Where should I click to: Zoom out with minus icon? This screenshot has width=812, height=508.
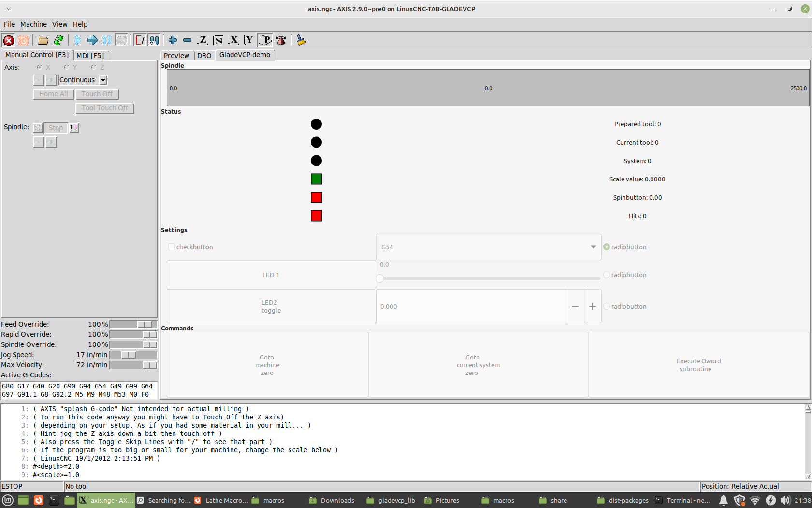[187, 40]
